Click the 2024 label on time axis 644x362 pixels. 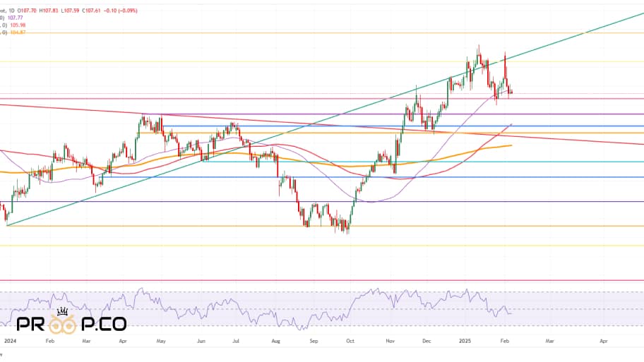(x=10, y=339)
